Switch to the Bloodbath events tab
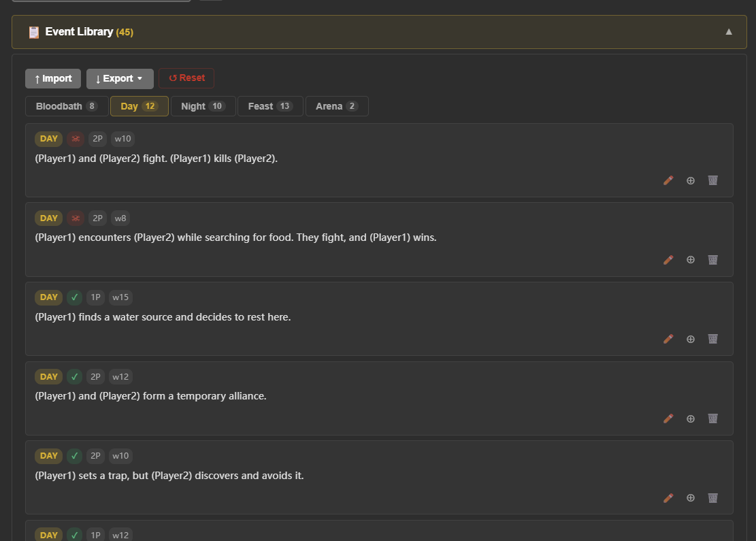This screenshot has height=541, width=756. (x=67, y=106)
